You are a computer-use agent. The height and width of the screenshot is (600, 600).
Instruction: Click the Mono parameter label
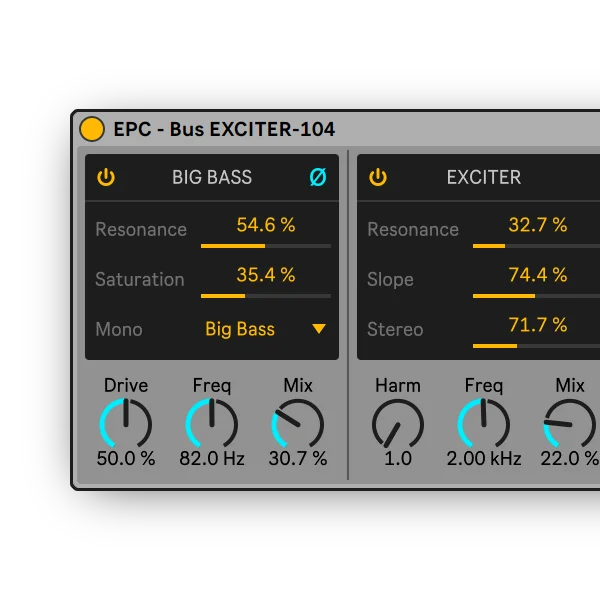119,329
